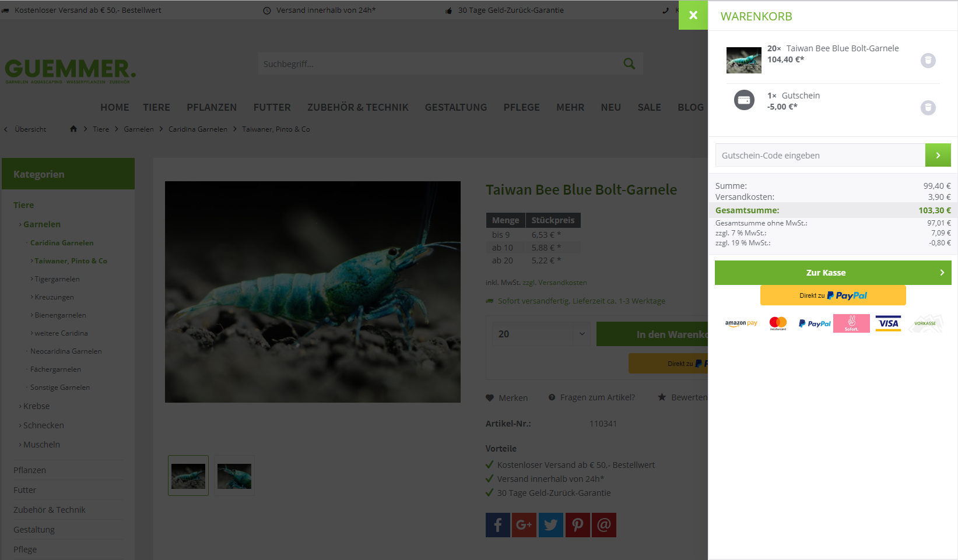The image size is (958, 560).
Task: Expand Schnecken category
Action: coord(43,425)
